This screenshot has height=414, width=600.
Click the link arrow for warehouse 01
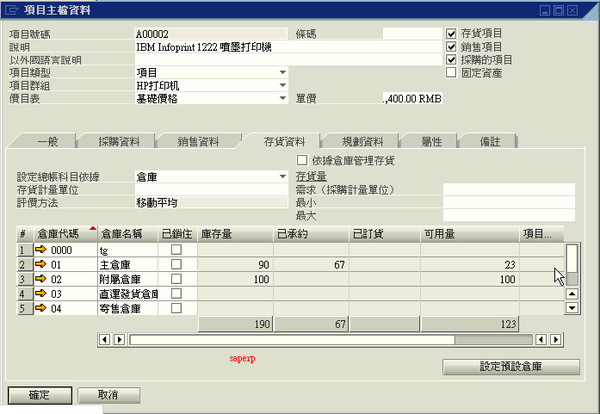point(41,264)
